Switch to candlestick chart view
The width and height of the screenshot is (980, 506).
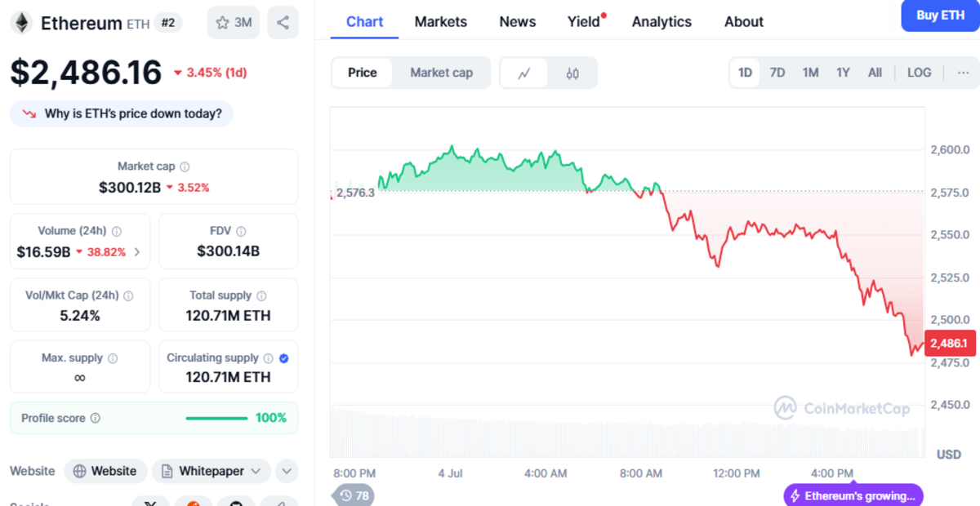[x=572, y=73]
